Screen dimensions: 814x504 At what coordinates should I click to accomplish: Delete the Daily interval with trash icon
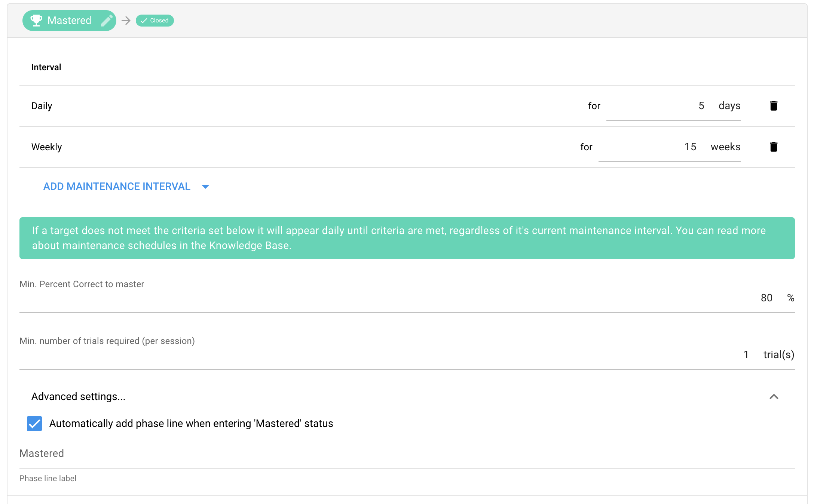(774, 106)
